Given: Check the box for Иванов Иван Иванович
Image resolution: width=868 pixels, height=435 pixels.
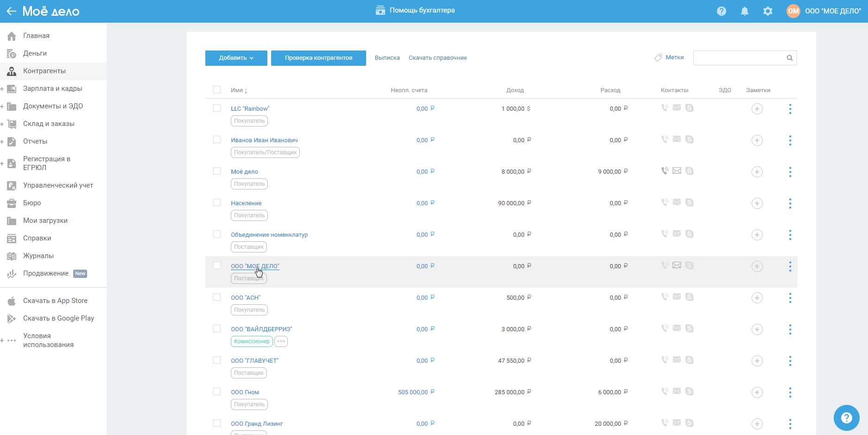Looking at the screenshot, I should point(217,139).
